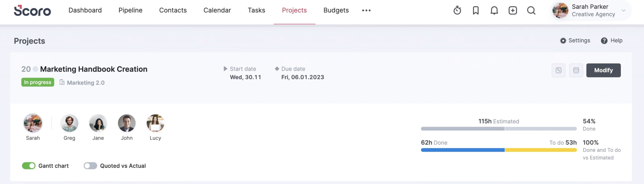The width and height of the screenshot is (644, 184).
Task: Click the blue Done portion of progress bar
Action: pyautogui.click(x=462, y=150)
